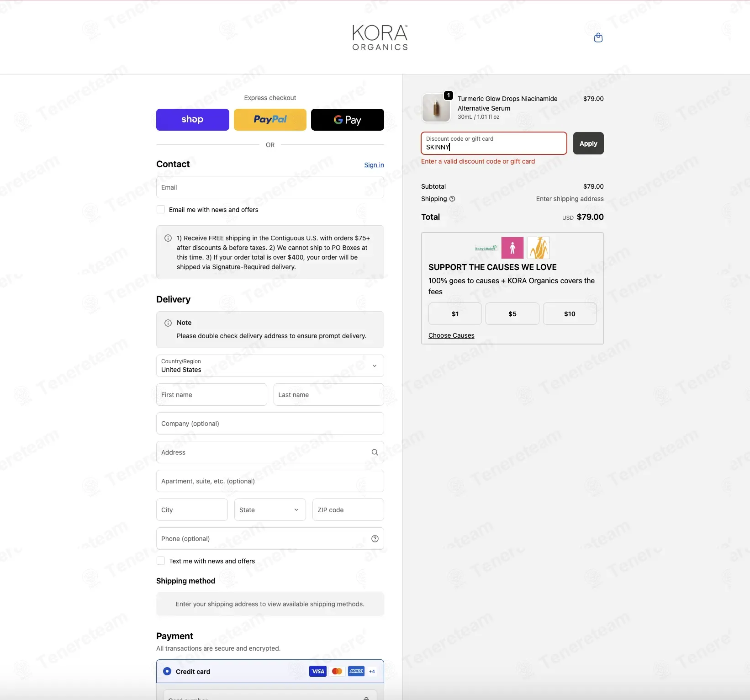Viewport: 750px width, 700px height.
Task: Focus the discount code or gift card field
Action: [494, 143]
